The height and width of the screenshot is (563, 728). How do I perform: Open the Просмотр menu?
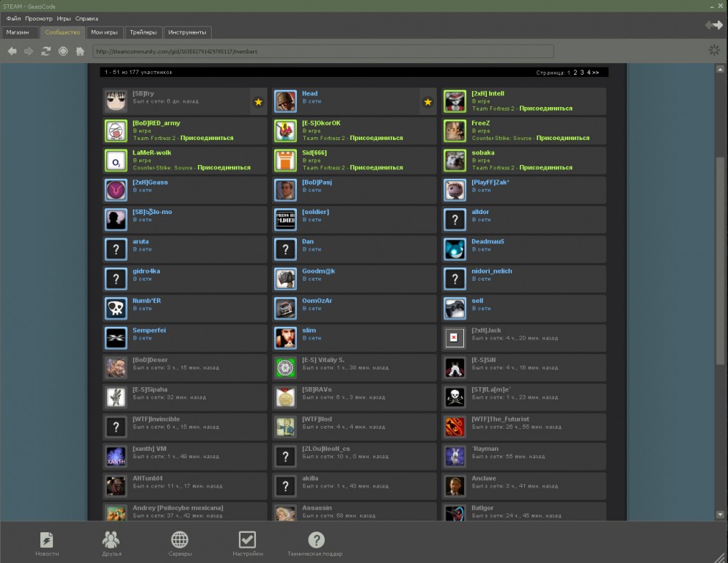(39, 18)
